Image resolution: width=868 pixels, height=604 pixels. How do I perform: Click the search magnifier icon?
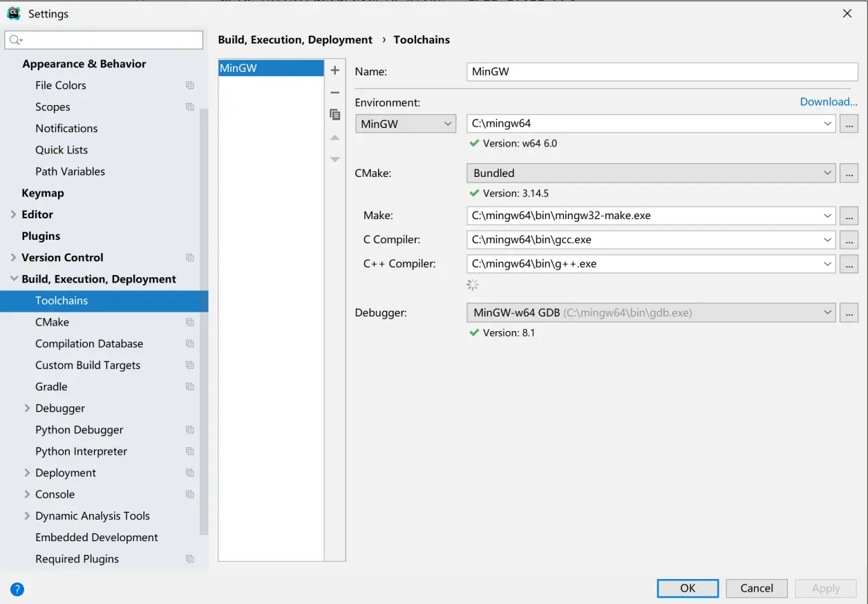click(16, 40)
